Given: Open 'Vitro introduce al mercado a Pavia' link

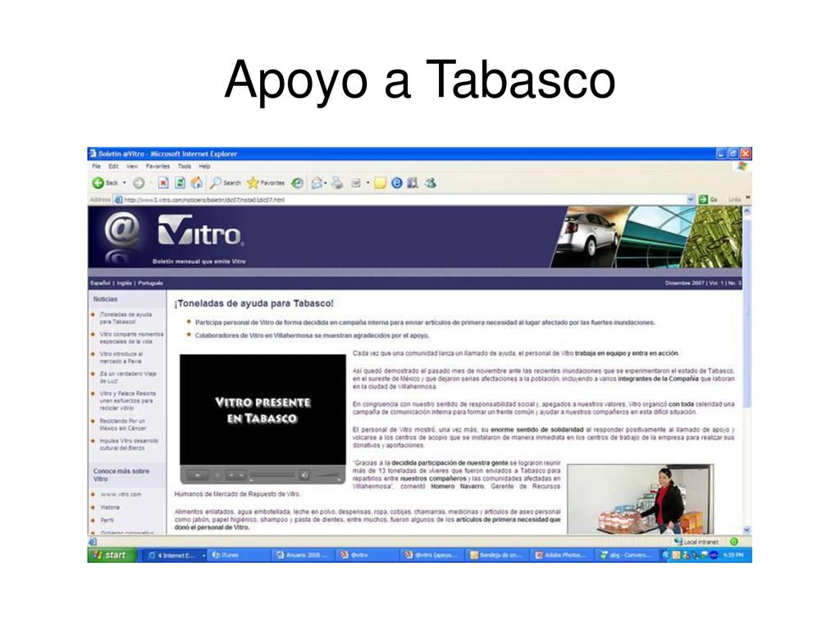Looking at the screenshot, I should [121, 358].
